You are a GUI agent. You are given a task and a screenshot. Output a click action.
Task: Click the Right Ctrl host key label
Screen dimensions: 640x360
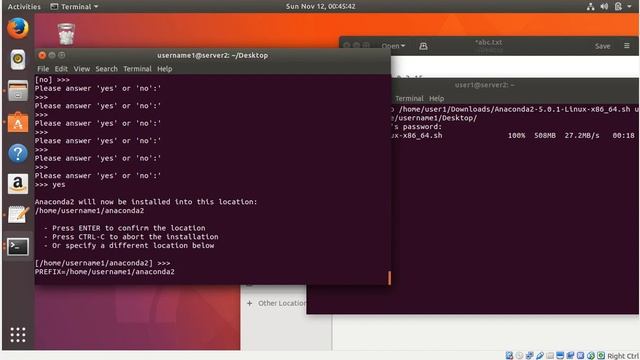click(623, 356)
